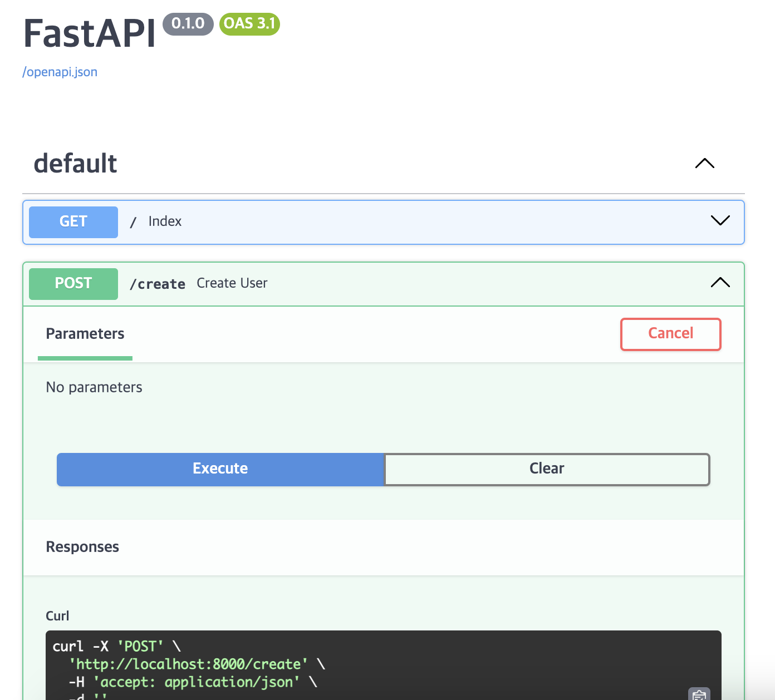Image resolution: width=775 pixels, height=700 pixels.
Task: Execute the POST /create request
Action: [220, 469]
